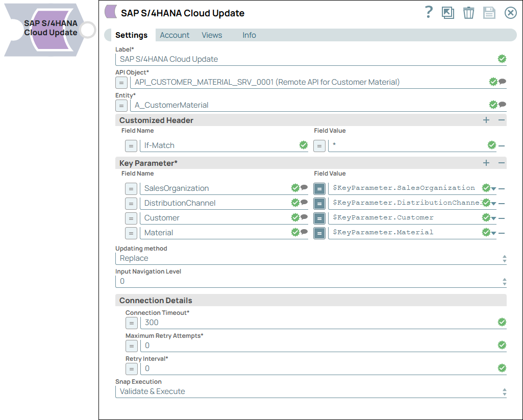This screenshot has width=523, height=420.
Task: Delete the If-Match header row
Action: point(502,146)
